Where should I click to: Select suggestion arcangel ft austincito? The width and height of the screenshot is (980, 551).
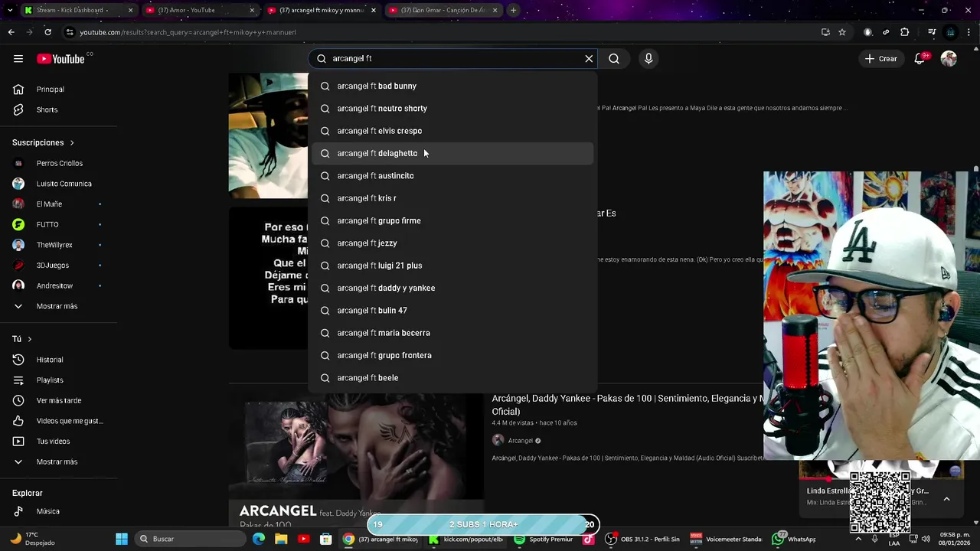pyautogui.click(x=452, y=176)
